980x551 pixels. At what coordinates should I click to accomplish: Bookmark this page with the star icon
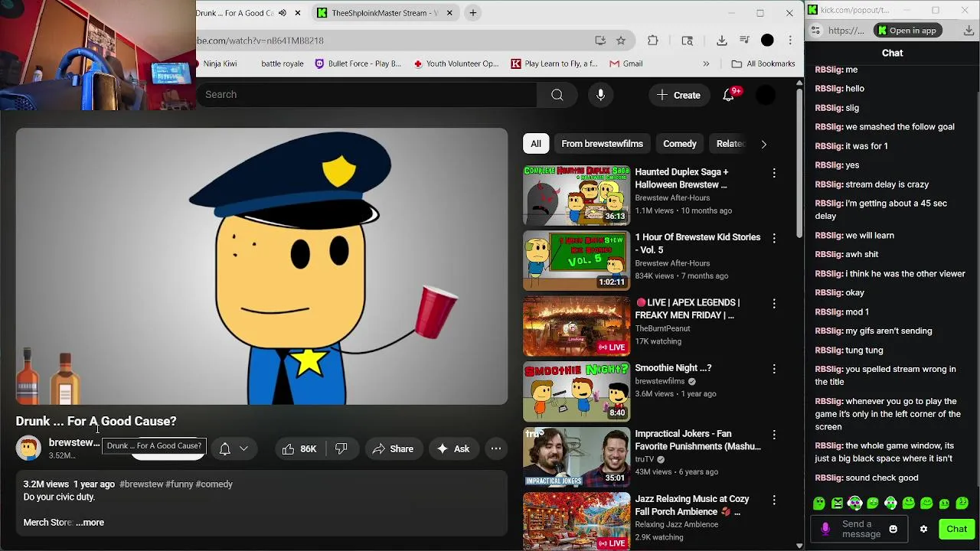coord(621,41)
